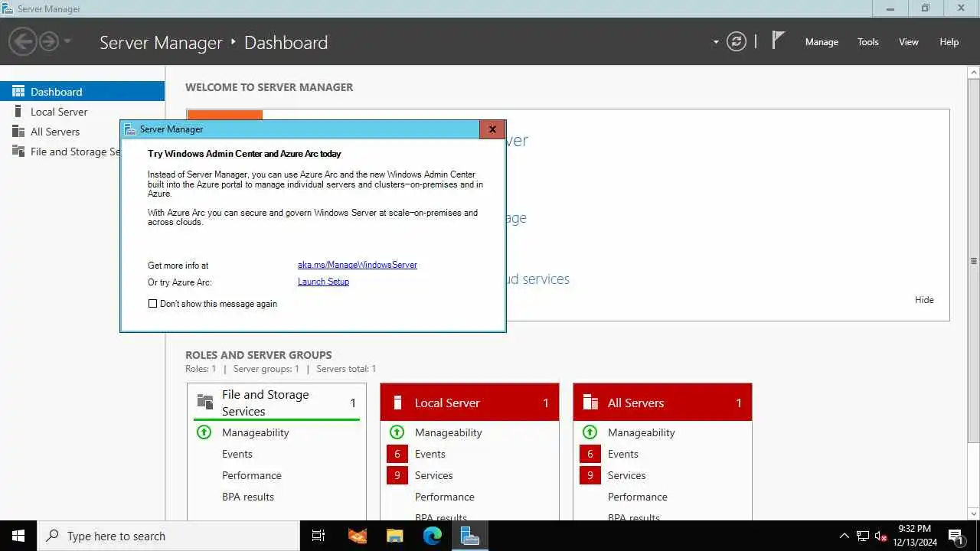Open the Windows Start menu

pyautogui.click(x=18, y=536)
